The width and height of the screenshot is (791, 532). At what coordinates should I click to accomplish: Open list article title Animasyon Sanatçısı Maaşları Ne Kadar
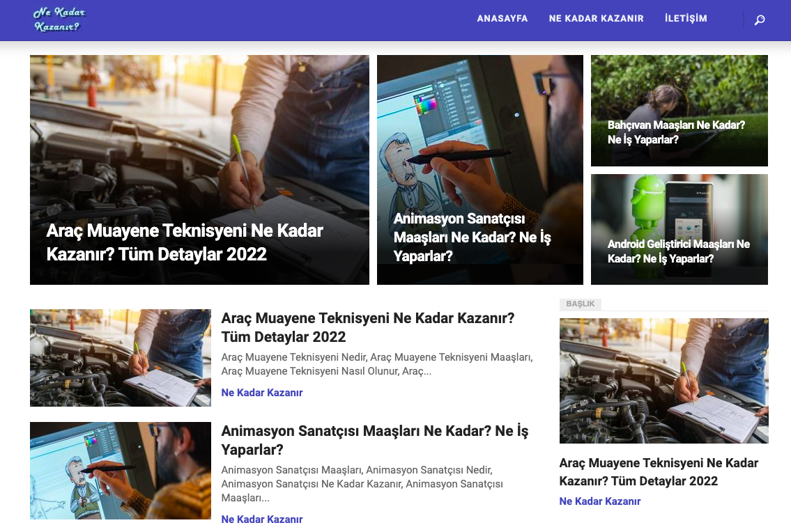point(375,440)
